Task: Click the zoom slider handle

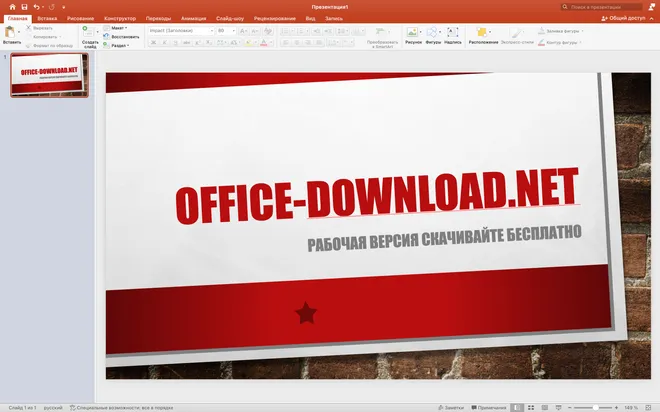Action: pyautogui.click(x=596, y=408)
